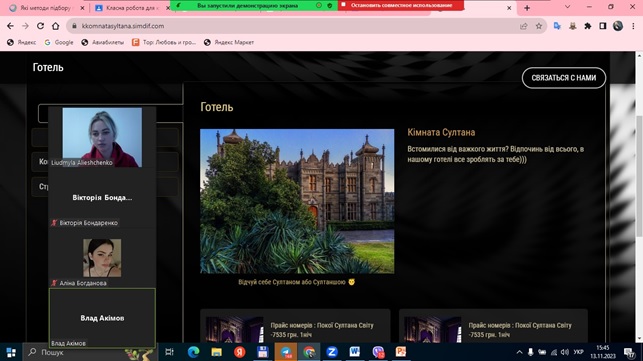The width and height of the screenshot is (643, 361).
Task: Go back using browser back arrow
Action: [10, 26]
